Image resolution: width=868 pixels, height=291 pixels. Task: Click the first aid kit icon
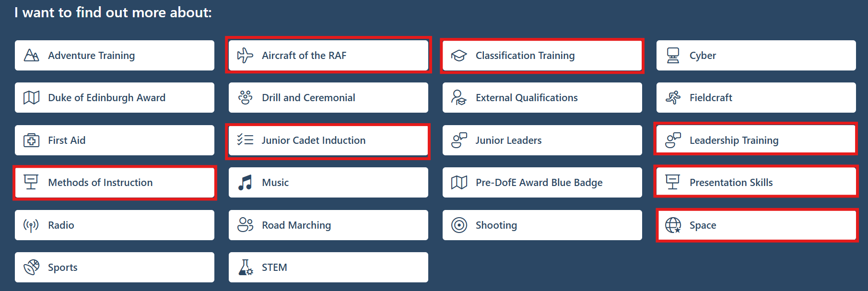tap(32, 140)
